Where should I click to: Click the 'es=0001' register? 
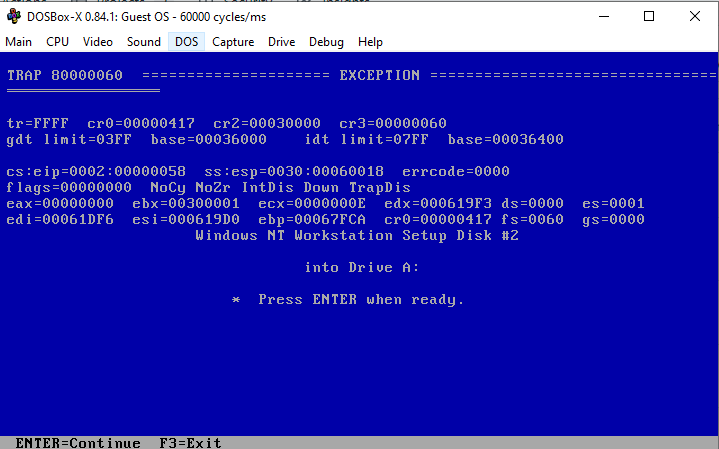click(613, 204)
